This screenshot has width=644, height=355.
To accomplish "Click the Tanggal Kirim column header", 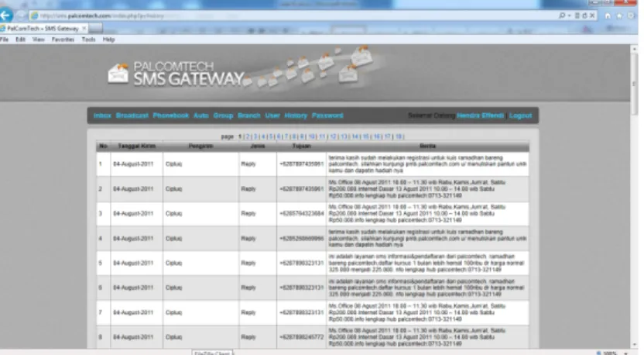I will click(136, 146).
